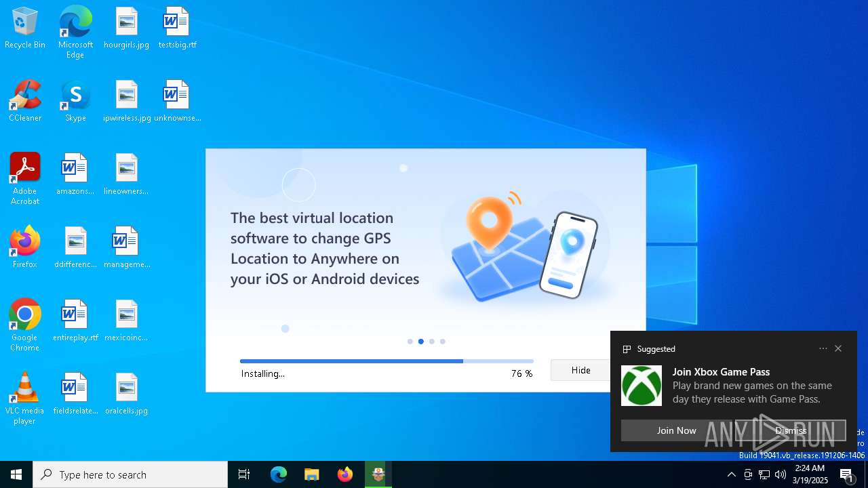Click the Installing... status text

pyautogui.click(x=263, y=373)
